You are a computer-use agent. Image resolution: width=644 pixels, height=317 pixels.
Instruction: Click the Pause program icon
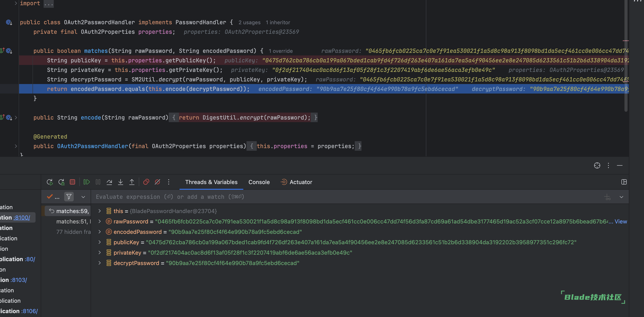98,182
